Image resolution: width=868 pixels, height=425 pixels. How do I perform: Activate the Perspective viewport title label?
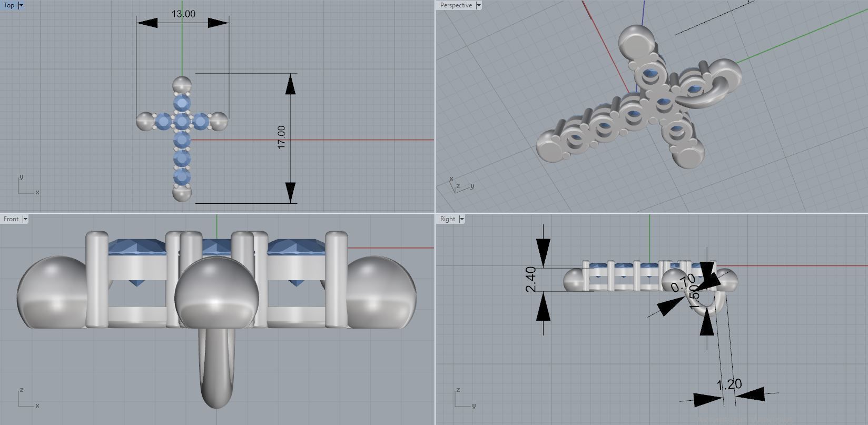click(x=456, y=5)
